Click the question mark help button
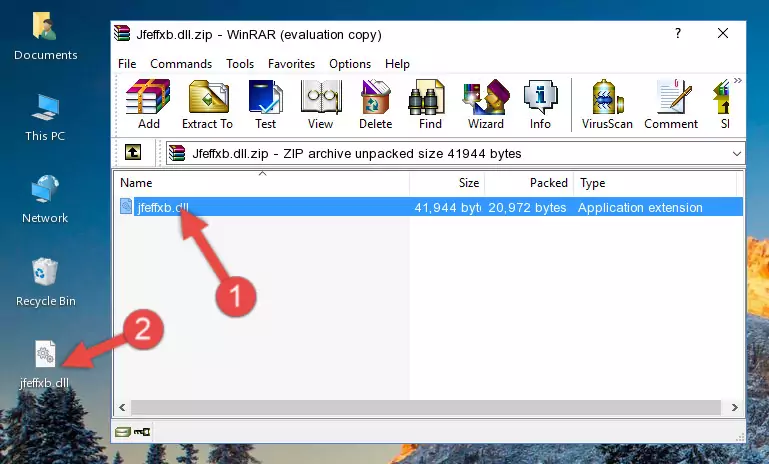 pos(678,33)
